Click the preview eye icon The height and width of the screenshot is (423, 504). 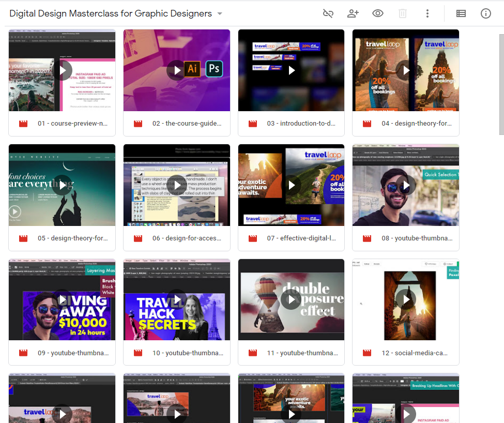pyautogui.click(x=378, y=13)
